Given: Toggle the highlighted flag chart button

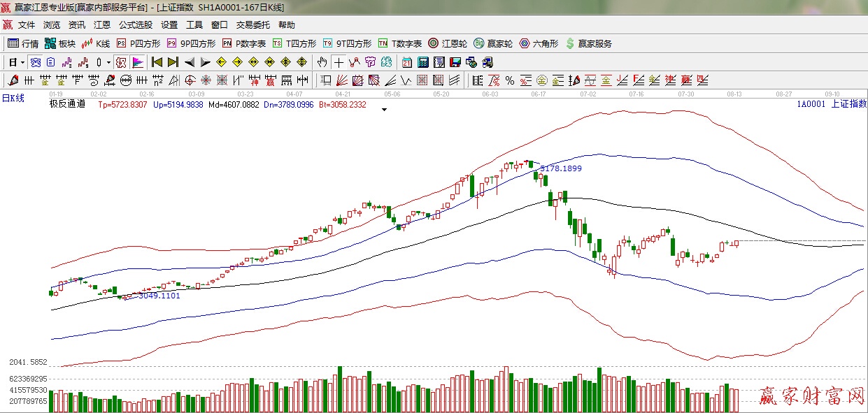Looking at the screenshot, I should click(x=137, y=62).
